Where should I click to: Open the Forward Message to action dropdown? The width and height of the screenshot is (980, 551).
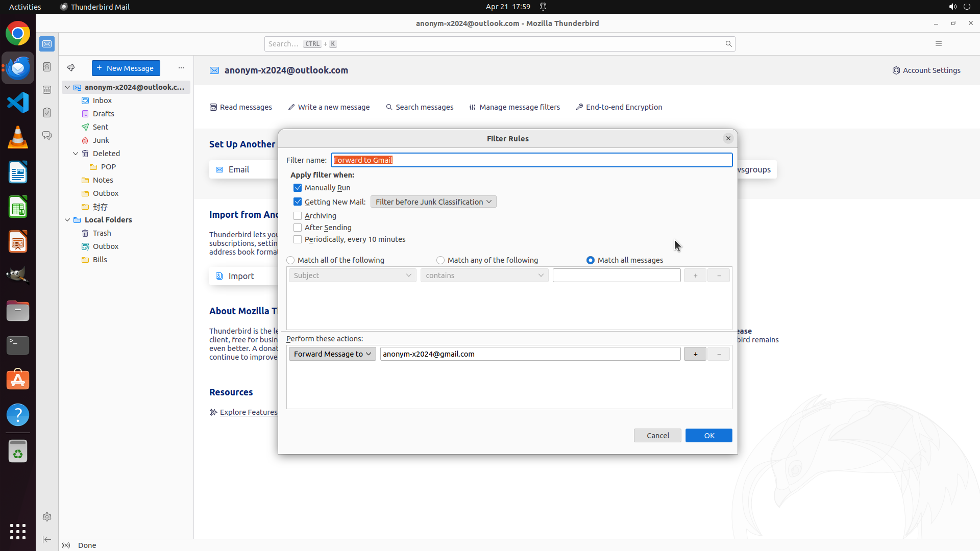pyautogui.click(x=332, y=354)
